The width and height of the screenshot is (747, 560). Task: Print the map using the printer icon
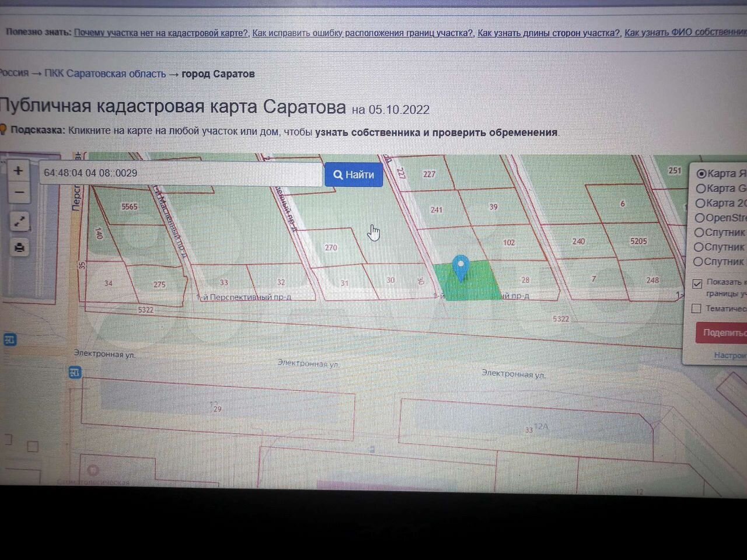[19, 247]
